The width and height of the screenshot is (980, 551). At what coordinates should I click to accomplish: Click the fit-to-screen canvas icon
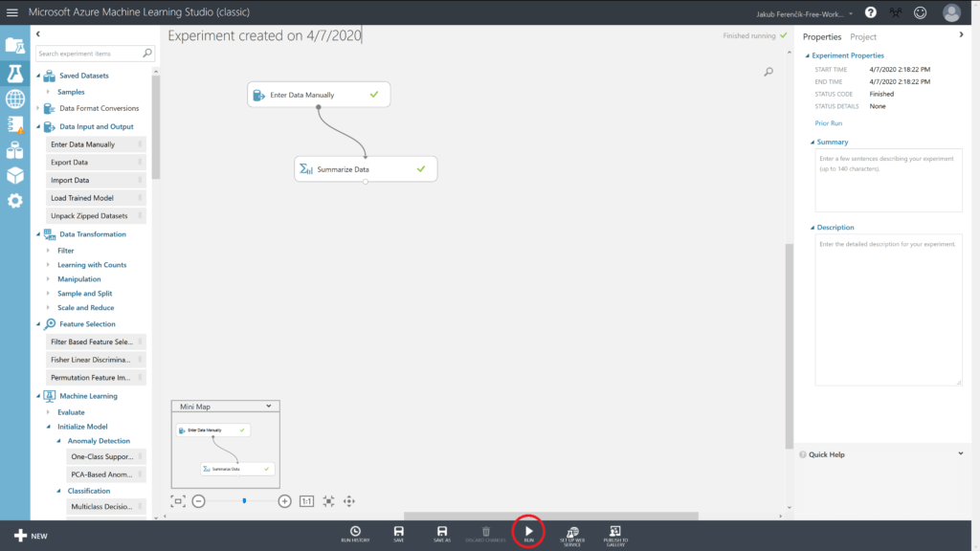[177, 501]
